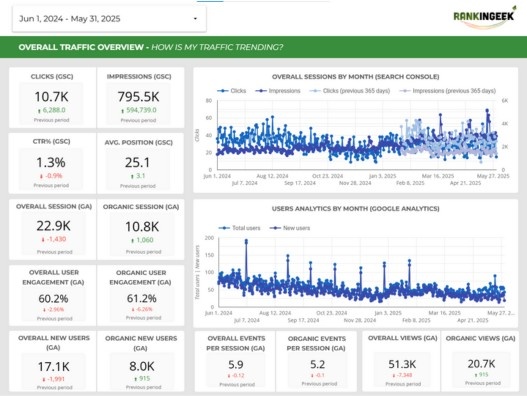Click Overall Views 51.3K value
527x396 pixels.
tap(402, 364)
